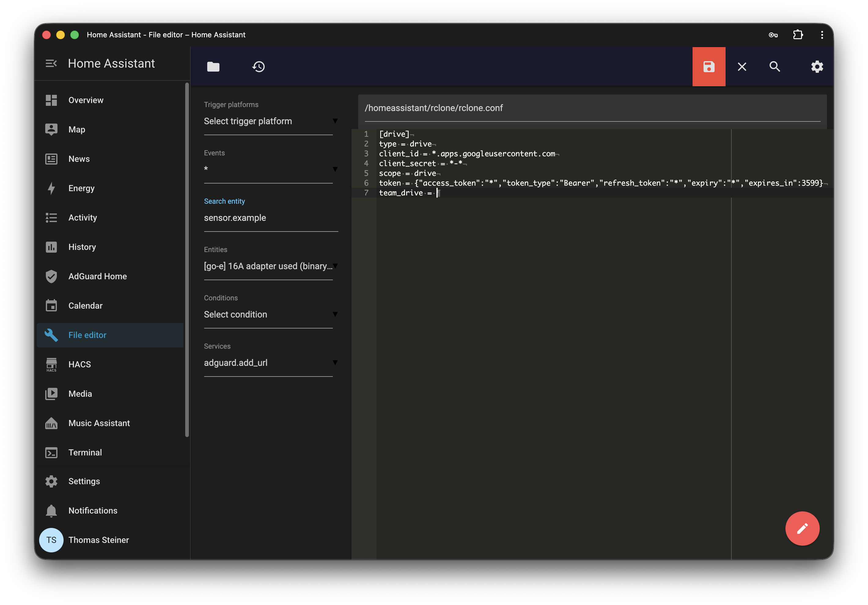Image resolution: width=868 pixels, height=605 pixels.
Task: Open the Map icon in sidebar
Action: click(x=51, y=129)
